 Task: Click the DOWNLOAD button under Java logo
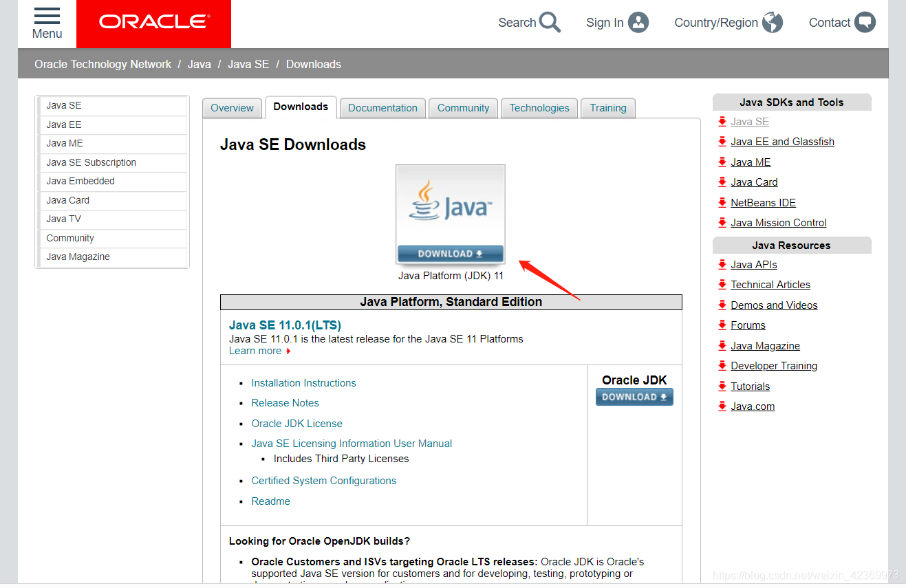click(451, 254)
